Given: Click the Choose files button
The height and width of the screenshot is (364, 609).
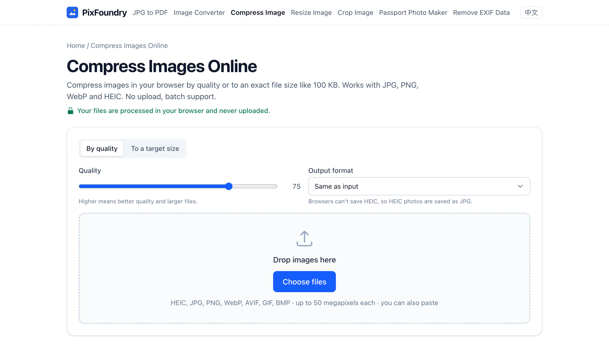Looking at the screenshot, I should click(304, 282).
